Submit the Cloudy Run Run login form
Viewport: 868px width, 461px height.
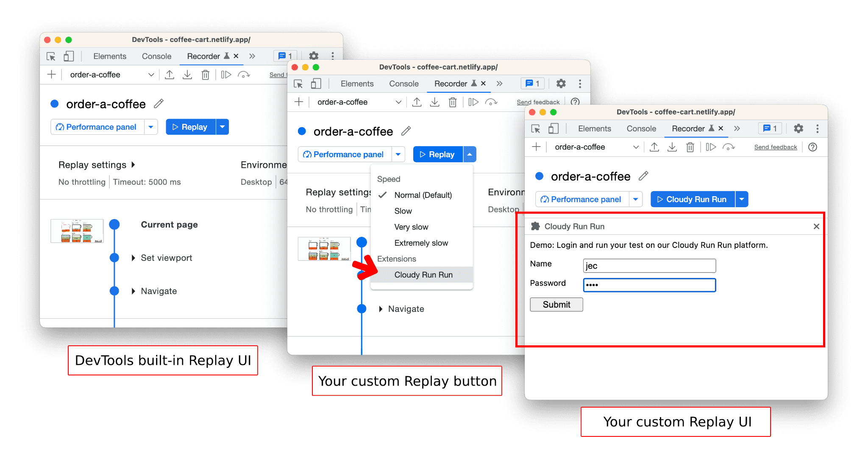554,304
